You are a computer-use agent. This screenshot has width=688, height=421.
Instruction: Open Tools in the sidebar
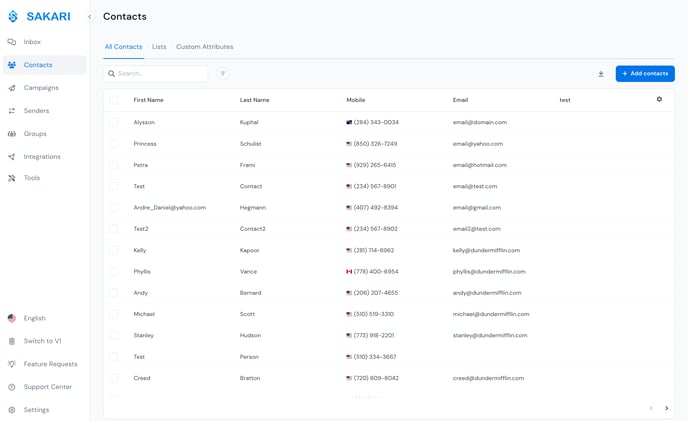(32, 178)
